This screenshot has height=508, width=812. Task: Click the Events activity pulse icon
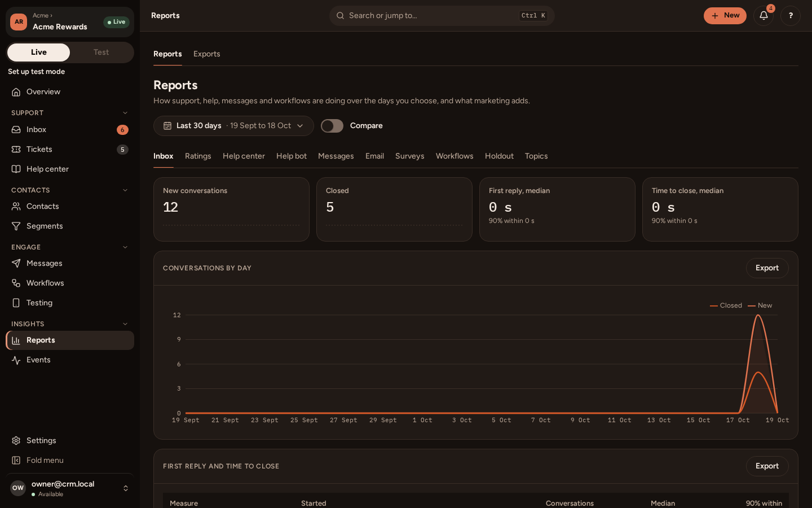coord(16,360)
